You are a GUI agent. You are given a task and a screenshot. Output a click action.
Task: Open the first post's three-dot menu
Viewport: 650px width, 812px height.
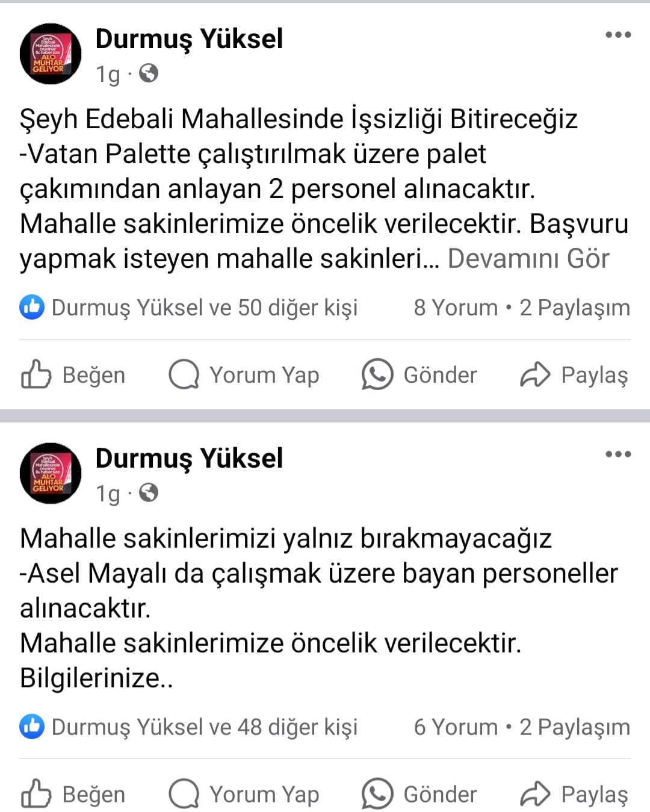click(x=618, y=35)
